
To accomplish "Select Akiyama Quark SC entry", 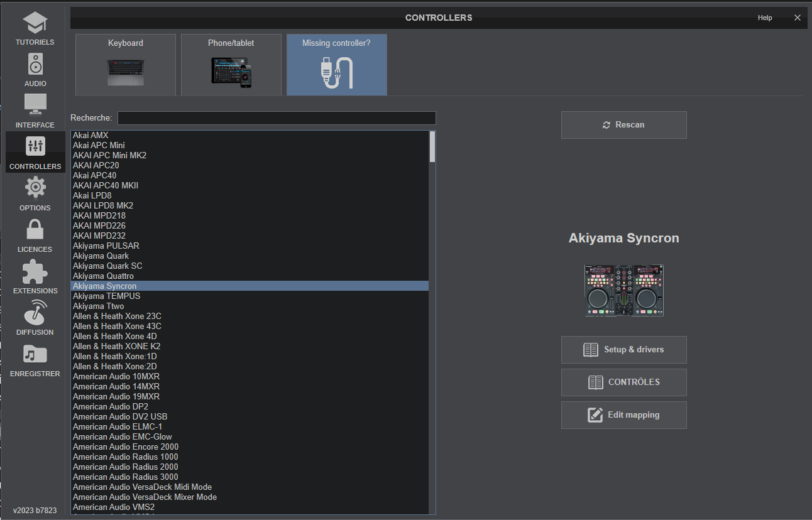I will tap(250, 266).
